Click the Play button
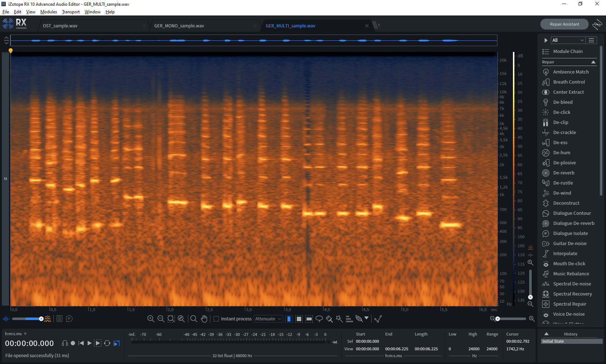Screen dimensions: 606x364 coord(89,343)
